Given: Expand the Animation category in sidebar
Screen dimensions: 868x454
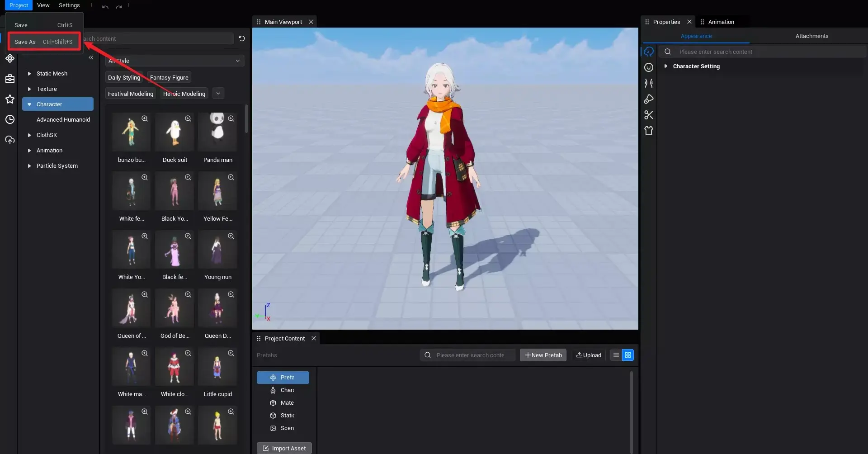Looking at the screenshot, I should tap(29, 151).
